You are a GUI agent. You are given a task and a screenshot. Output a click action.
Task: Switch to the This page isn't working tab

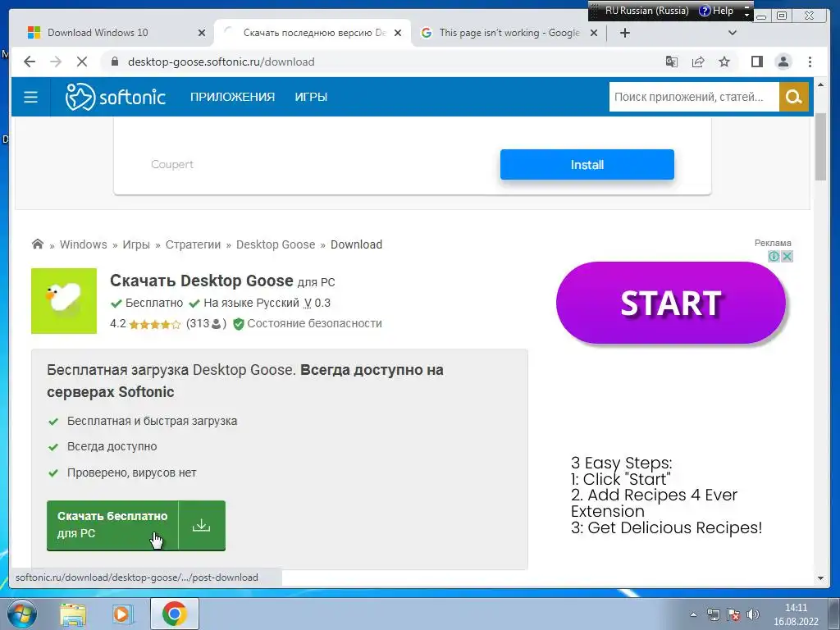tap(509, 33)
